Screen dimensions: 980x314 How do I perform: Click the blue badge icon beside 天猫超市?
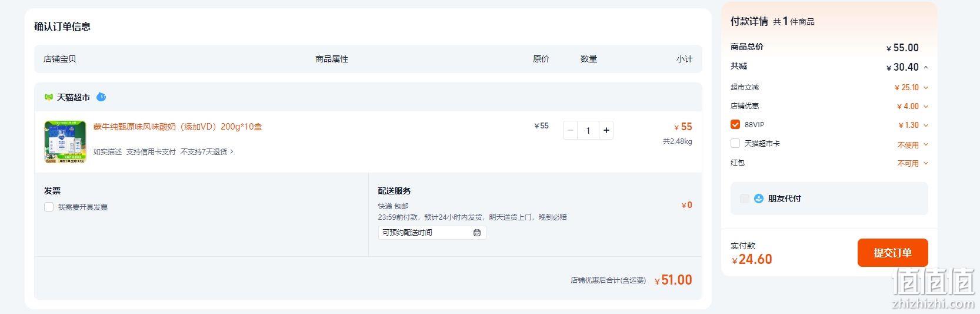[x=101, y=97]
